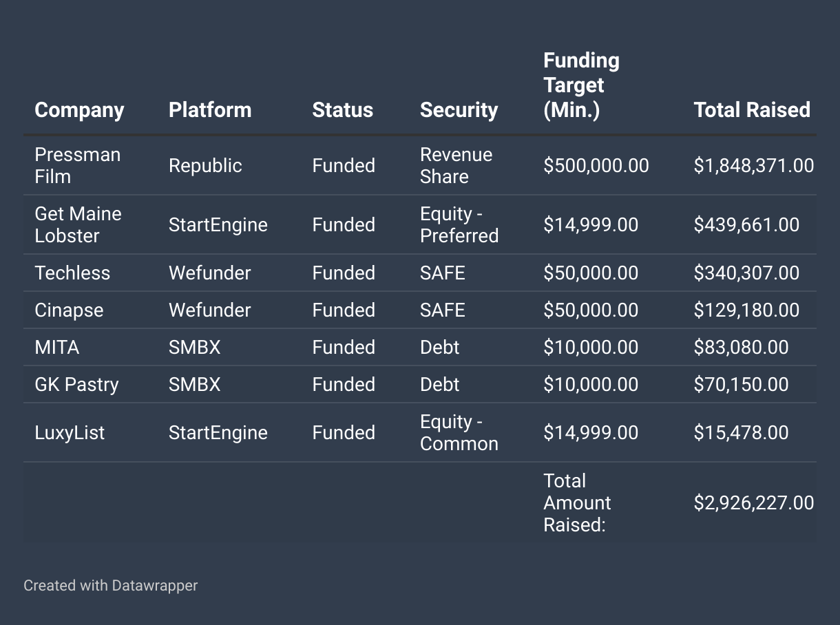Viewport: 840px width, 625px height.
Task: Click Funded status in GK Pastry row
Action: [344, 384]
